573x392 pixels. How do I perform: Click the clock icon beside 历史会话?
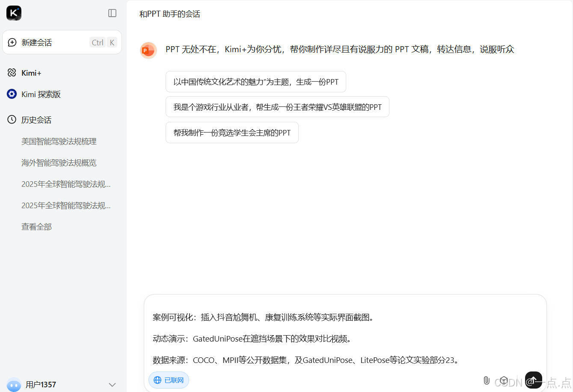(x=12, y=120)
